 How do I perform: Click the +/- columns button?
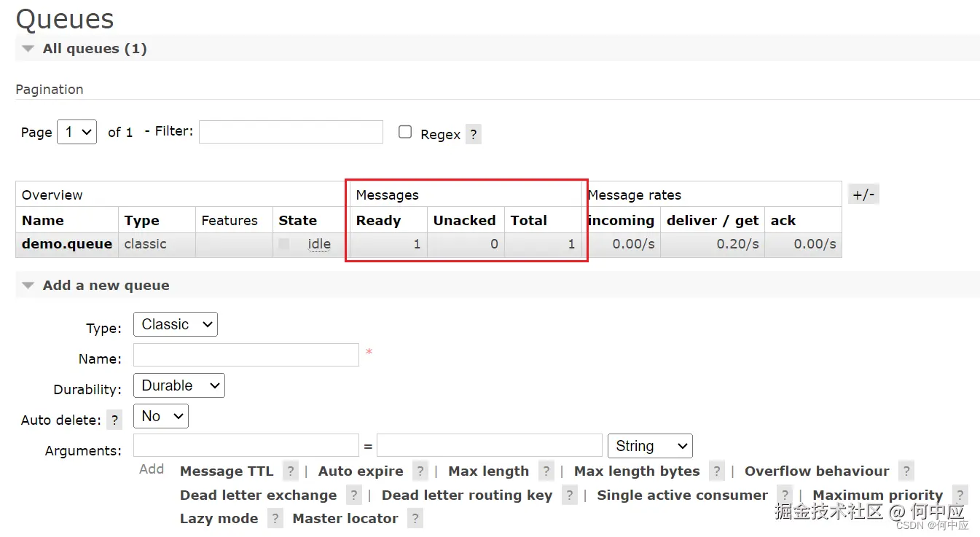click(x=864, y=195)
